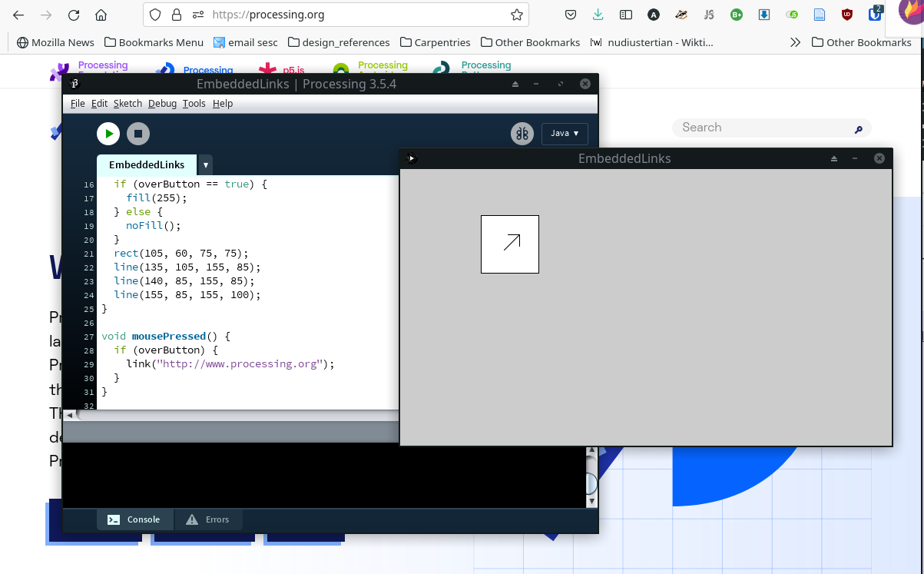Open the nudiustertian Wiktionary bookmark
924x574 pixels.
[x=651, y=42]
